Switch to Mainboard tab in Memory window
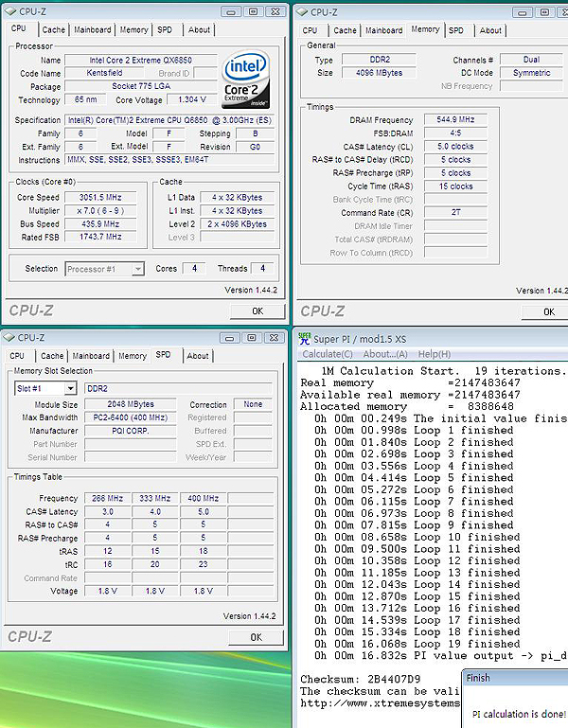568x728 pixels. (384, 30)
